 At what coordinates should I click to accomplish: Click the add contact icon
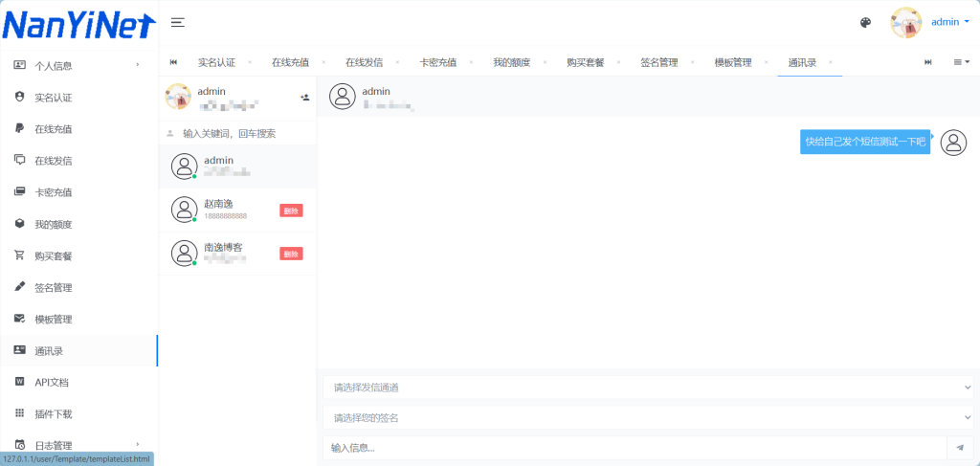pos(305,97)
